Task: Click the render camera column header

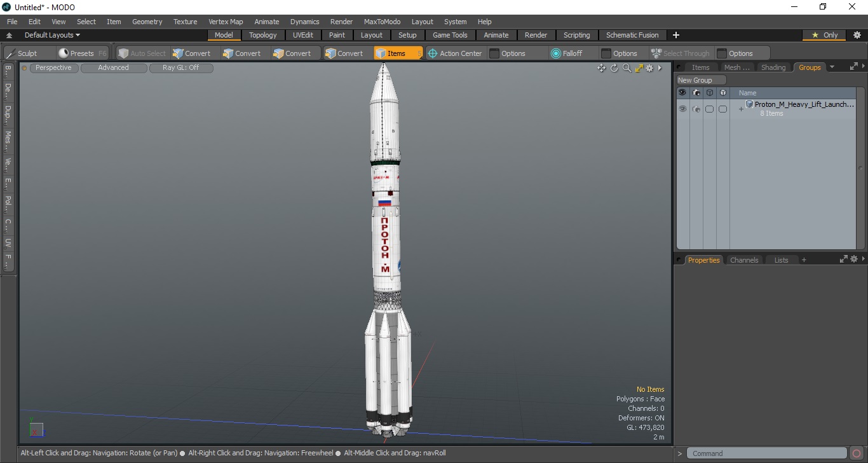Action: [x=696, y=93]
